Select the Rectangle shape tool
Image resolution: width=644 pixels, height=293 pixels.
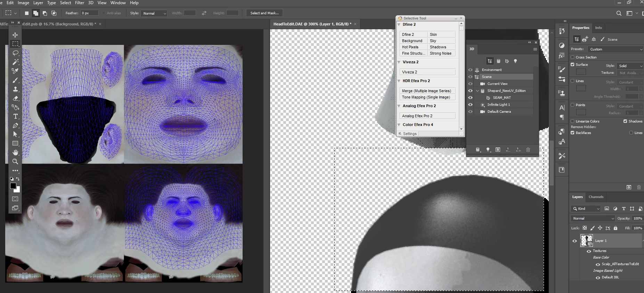pyautogui.click(x=15, y=143)
